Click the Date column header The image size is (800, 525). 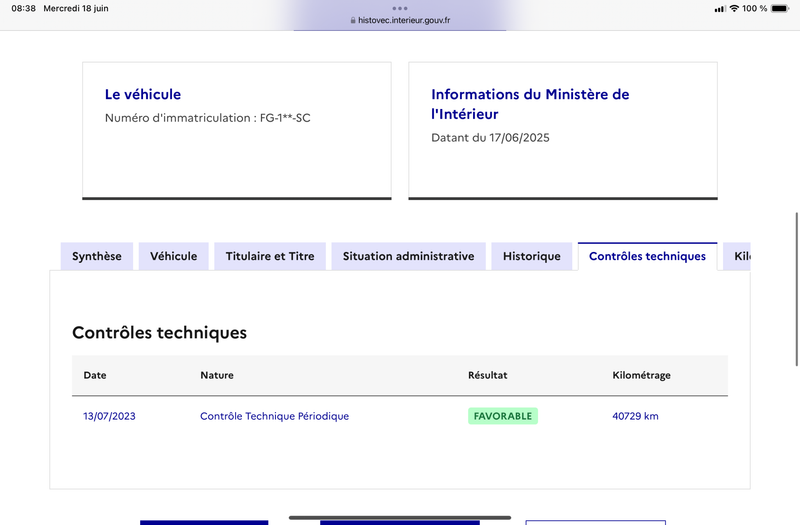(x=95, y=375)
